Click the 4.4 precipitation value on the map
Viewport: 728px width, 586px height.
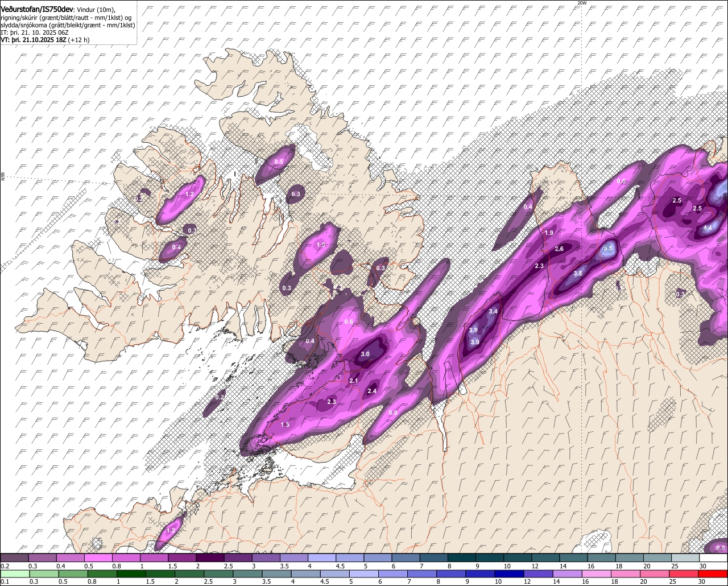click(708, 228)
